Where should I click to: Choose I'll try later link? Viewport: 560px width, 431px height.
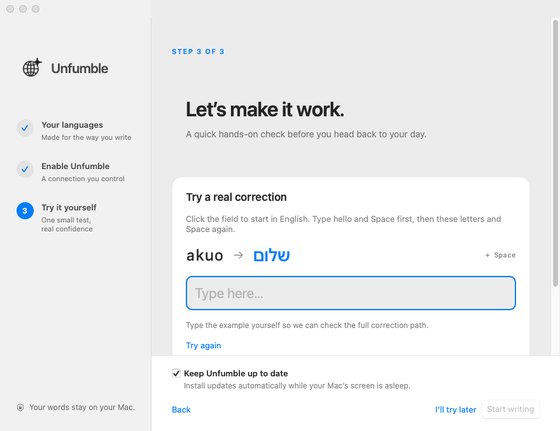(455, 410)
